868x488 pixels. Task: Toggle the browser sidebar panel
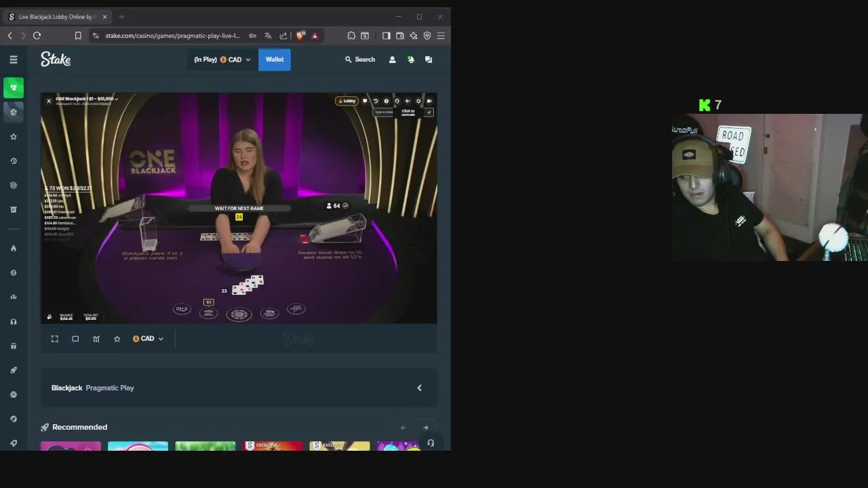(x=387, y=35)
